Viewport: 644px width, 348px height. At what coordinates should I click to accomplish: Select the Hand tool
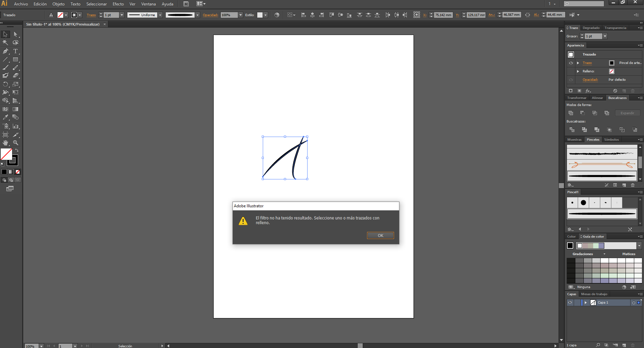click(x=5, y=143)
